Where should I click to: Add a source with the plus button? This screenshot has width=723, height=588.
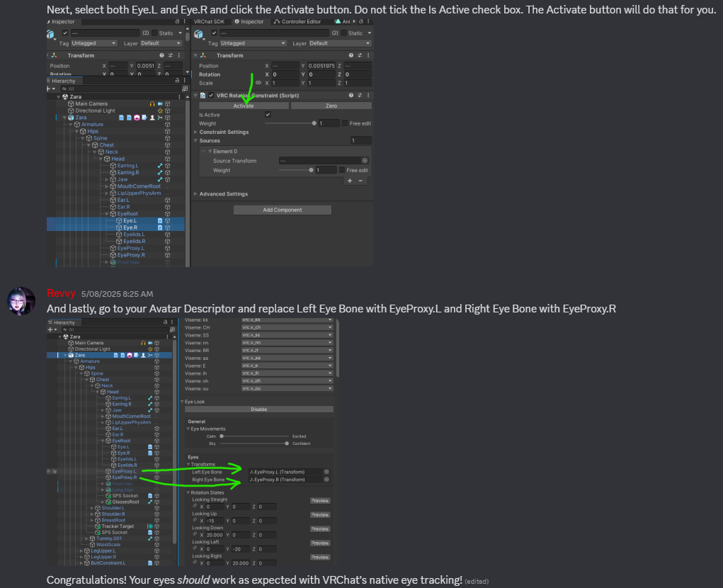[x=350, y=181]
